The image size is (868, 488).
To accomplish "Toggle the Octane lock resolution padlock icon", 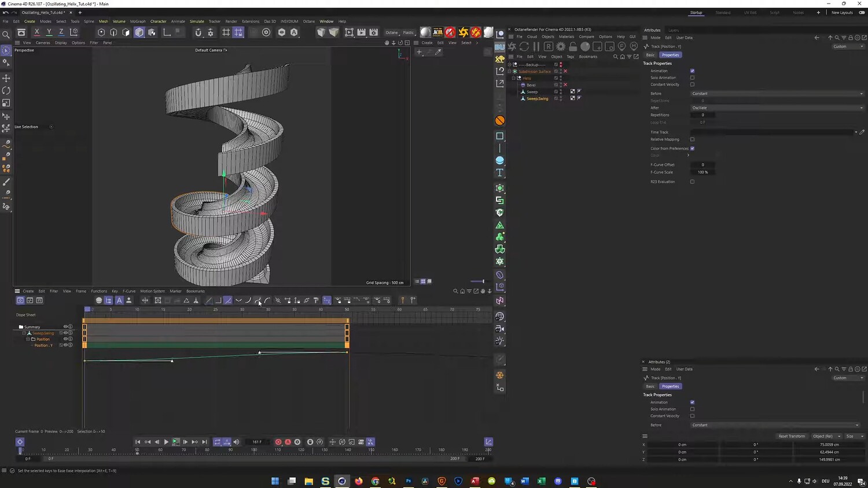I will (x=573, y=46).
